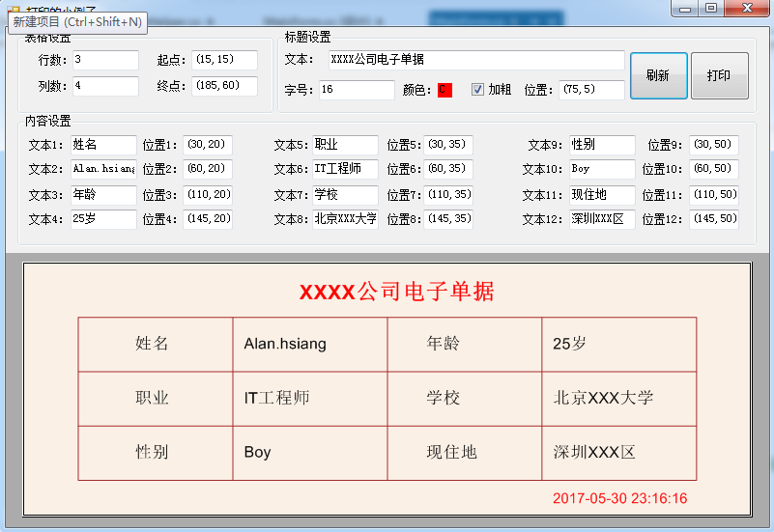Toggle the 加粗 bold checkbox
The image size is (774, 532).
pos(477,90)
